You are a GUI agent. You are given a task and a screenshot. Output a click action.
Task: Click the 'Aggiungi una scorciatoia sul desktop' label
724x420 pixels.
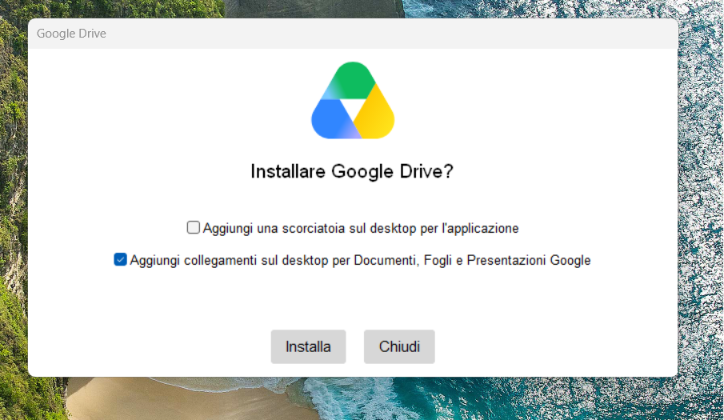(361, 228)
